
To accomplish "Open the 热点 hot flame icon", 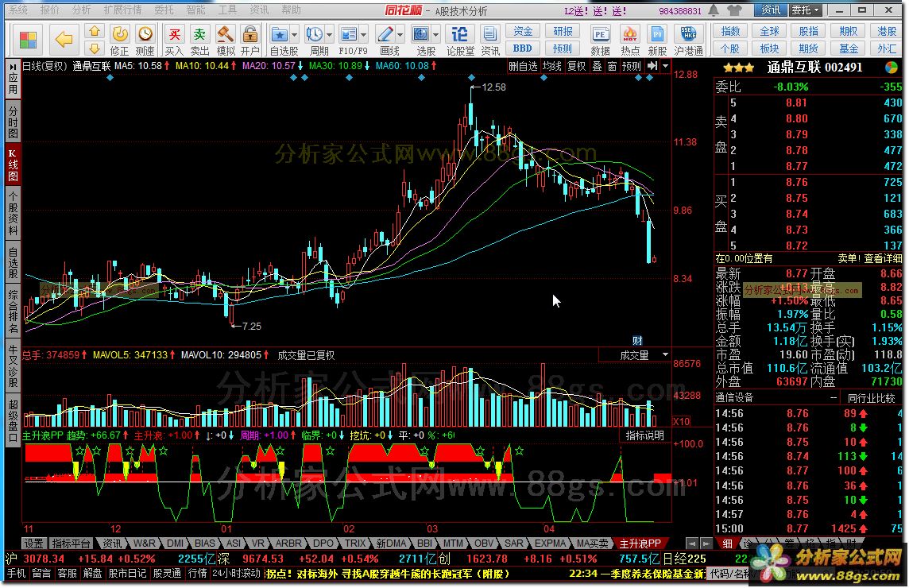I will pos(629,35).
